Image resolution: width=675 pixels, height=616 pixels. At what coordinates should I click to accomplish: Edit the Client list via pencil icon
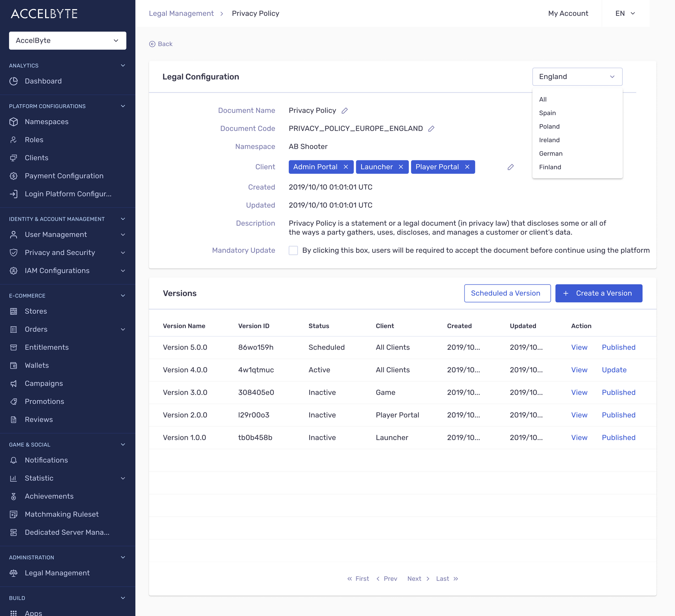pos(511,167)
